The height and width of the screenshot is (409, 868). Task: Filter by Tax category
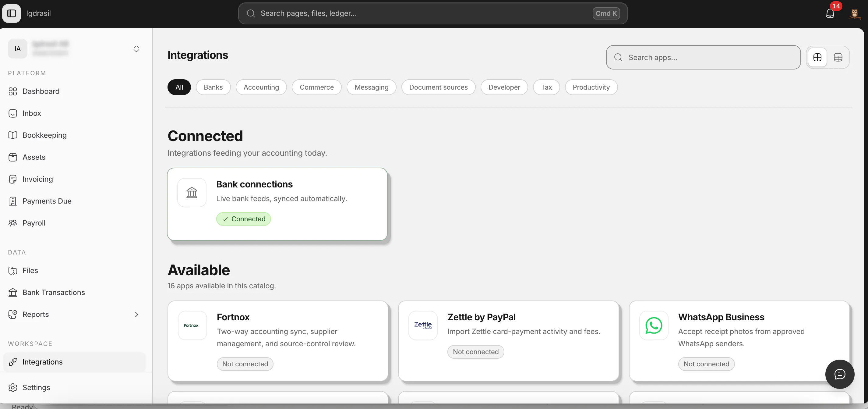coord(546,87)
